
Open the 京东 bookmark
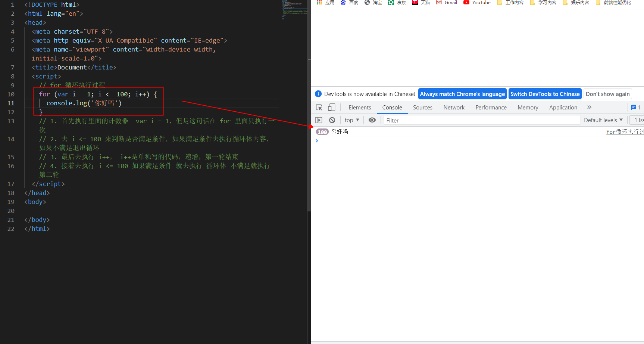pyautogui.click(x=397, y=2)
